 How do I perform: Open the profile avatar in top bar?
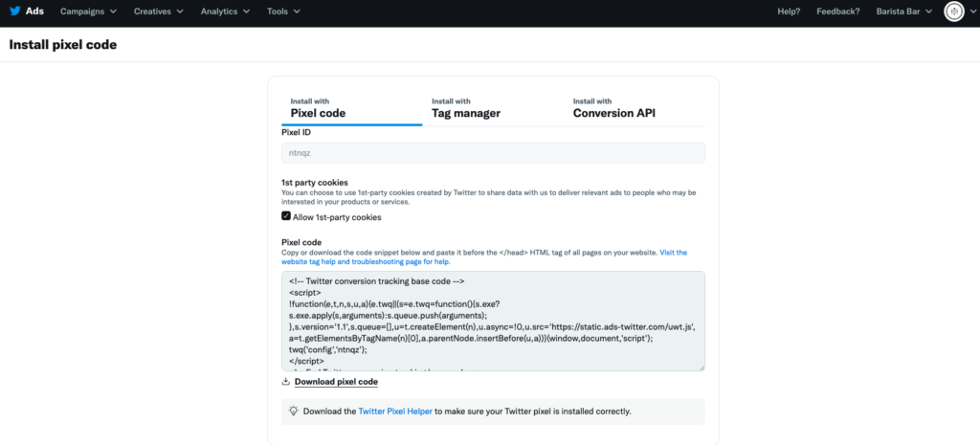click(x=953, y=11)
